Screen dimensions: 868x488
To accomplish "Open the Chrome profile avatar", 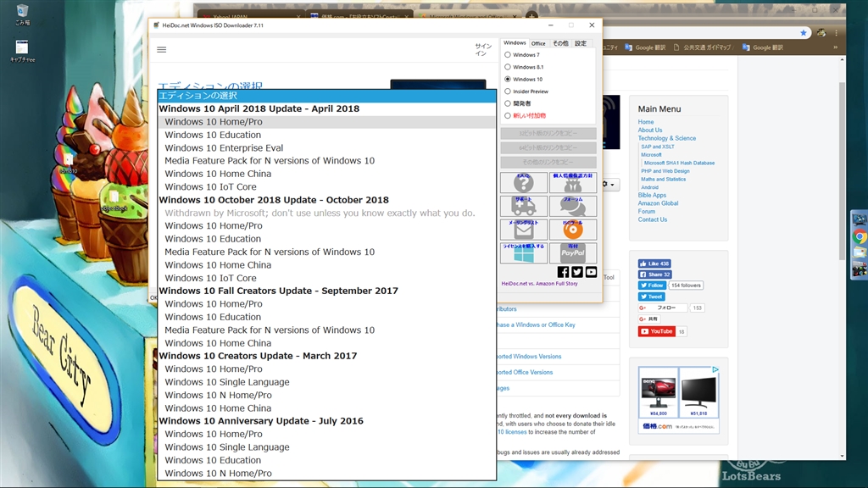I will click(x=821, y=33).
